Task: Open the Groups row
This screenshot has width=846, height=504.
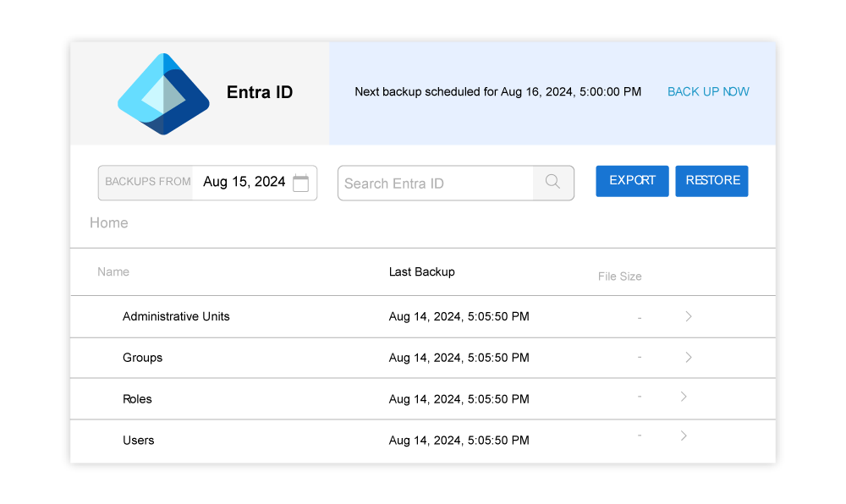Action: click(x=423, y=358)
